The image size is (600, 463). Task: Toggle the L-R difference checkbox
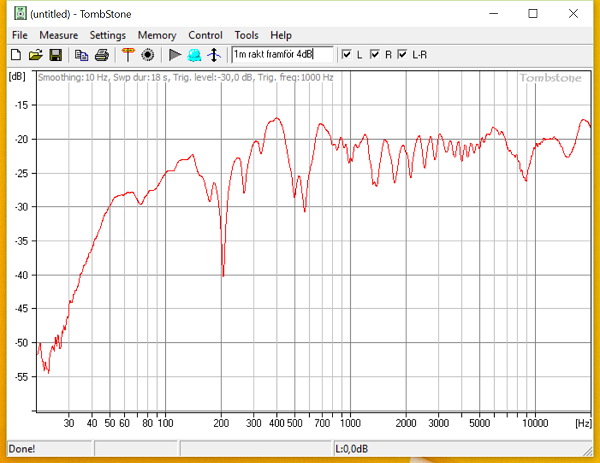tap(402, 54)
